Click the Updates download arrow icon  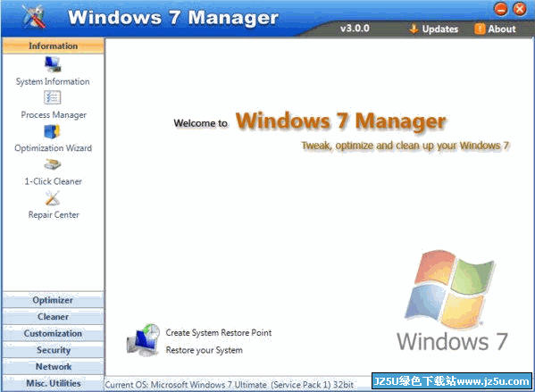[414, 29]
